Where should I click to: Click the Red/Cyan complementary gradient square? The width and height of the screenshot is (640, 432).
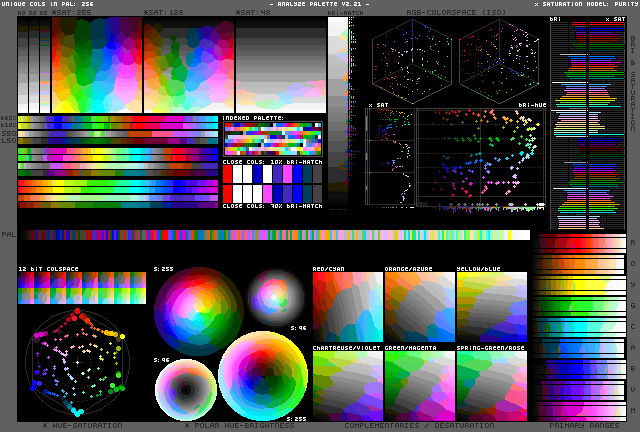pyautogui.click(x=346, y=307)
